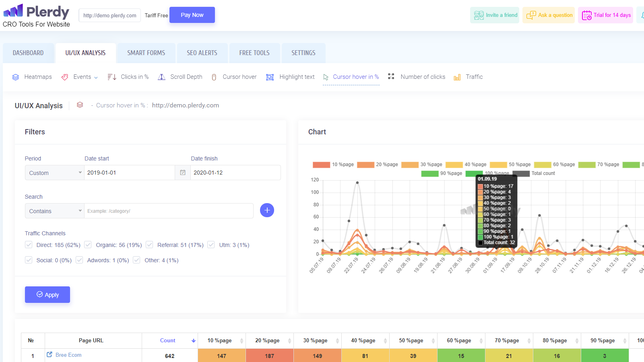
Task: Click the Scroll Depth icon
Action: coord(161,77)
